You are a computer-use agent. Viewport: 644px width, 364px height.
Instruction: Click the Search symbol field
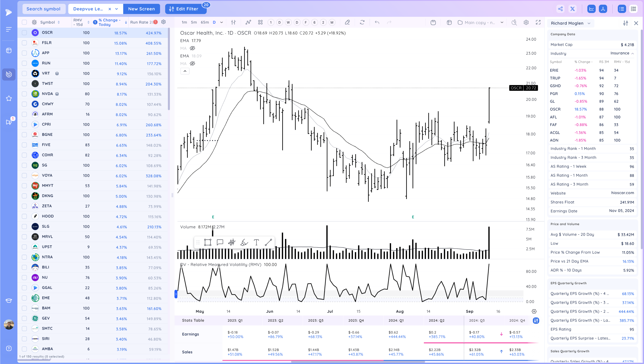click(44, 9)
